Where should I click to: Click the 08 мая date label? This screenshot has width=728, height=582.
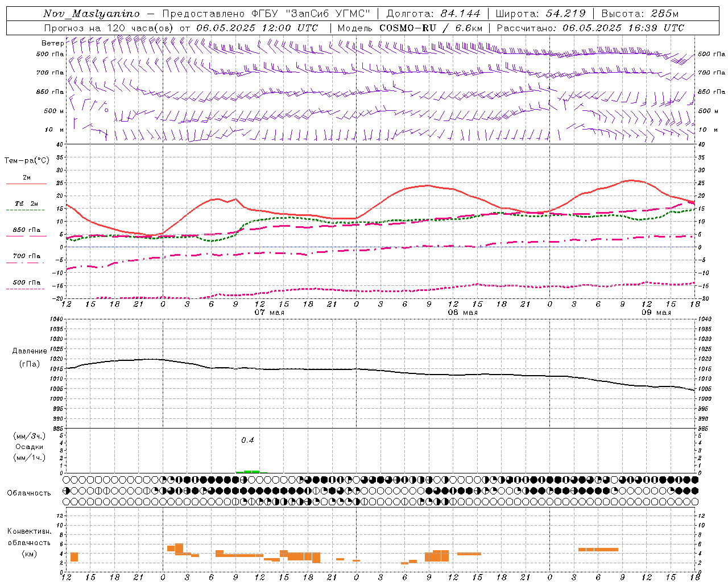pos(462,313)
